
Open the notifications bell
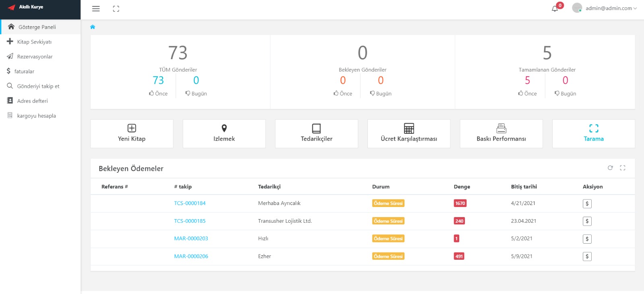click(x=555, y=8)
